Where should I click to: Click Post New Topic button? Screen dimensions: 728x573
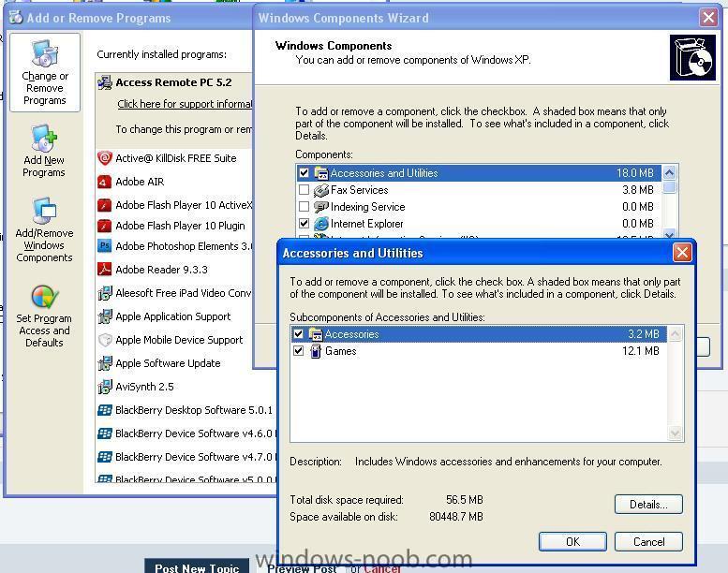197,567
